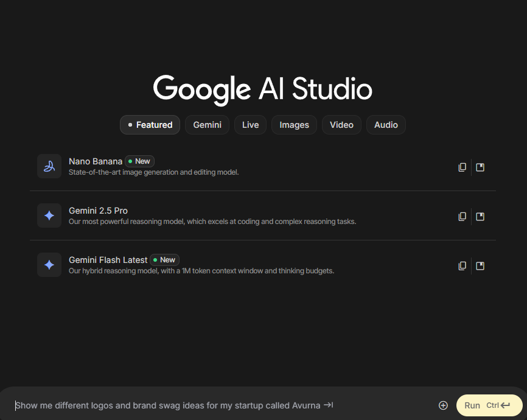Switch to the Images tab
The image size is (527, 420).
(x=294, y=125)
